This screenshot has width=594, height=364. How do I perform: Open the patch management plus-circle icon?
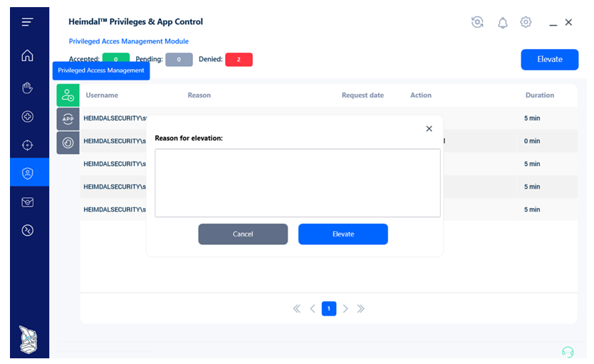tap(27, 117)
